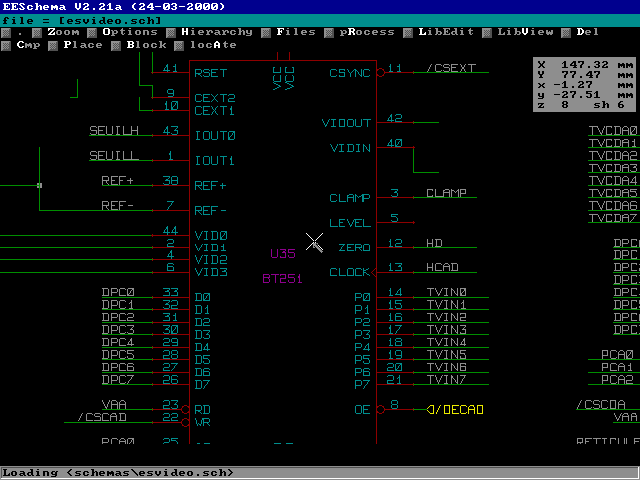Click the CSYNC pin name
The width and height of the screenshot is (640, 480).
click(350, 73)
